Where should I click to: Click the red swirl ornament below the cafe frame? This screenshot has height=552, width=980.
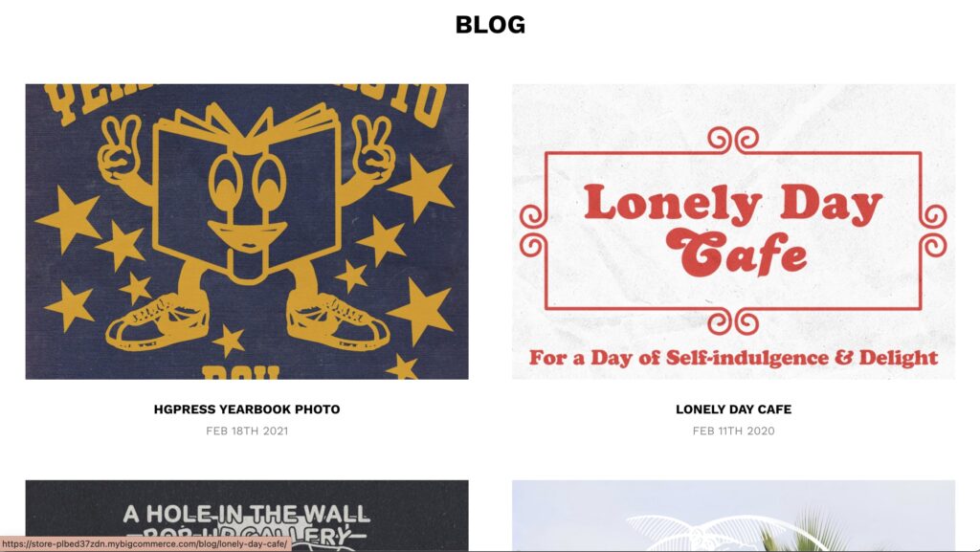point(733,322)
